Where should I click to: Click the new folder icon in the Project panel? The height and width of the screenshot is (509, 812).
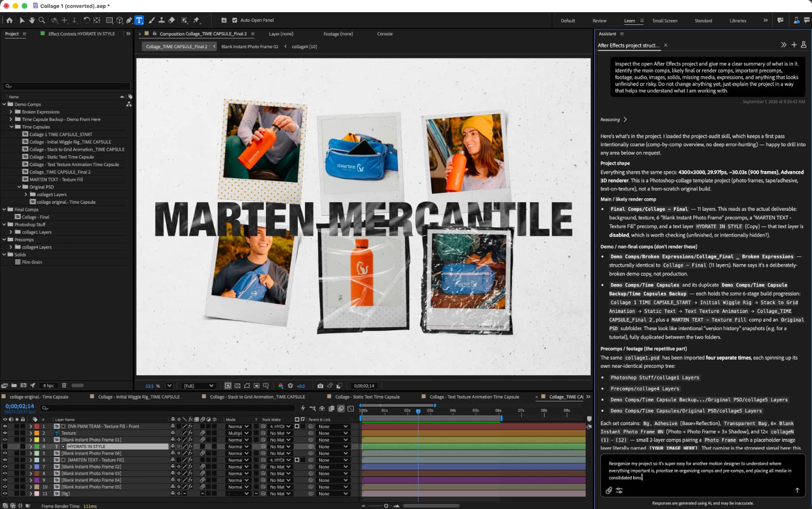14,386
